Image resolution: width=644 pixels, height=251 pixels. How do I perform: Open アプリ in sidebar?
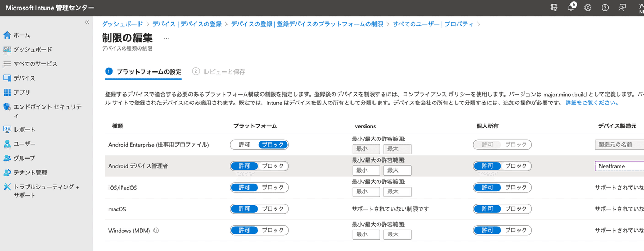22,92
